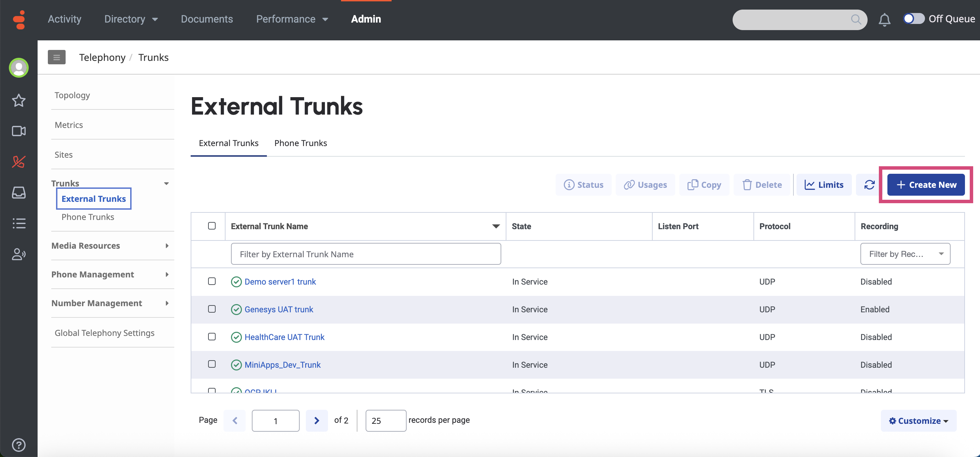Go to the next page arrow
The image size is (980, 457).
[x=316, y=420]
